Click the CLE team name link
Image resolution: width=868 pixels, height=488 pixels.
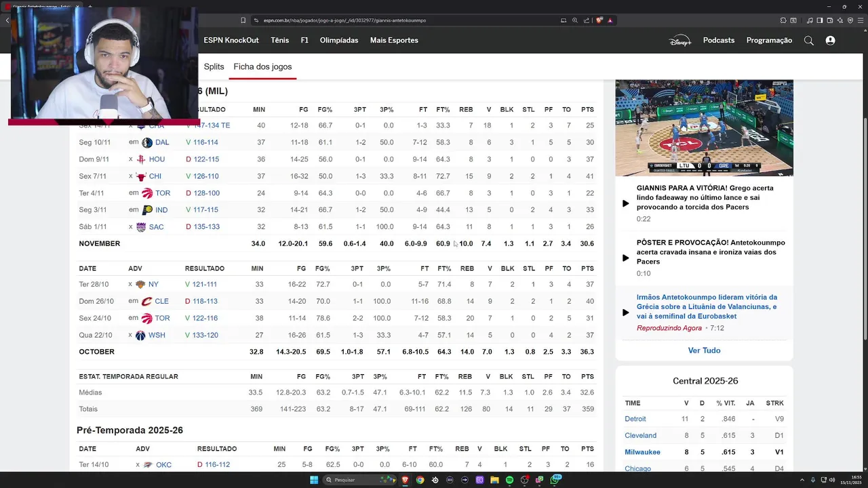click(161, 302)
